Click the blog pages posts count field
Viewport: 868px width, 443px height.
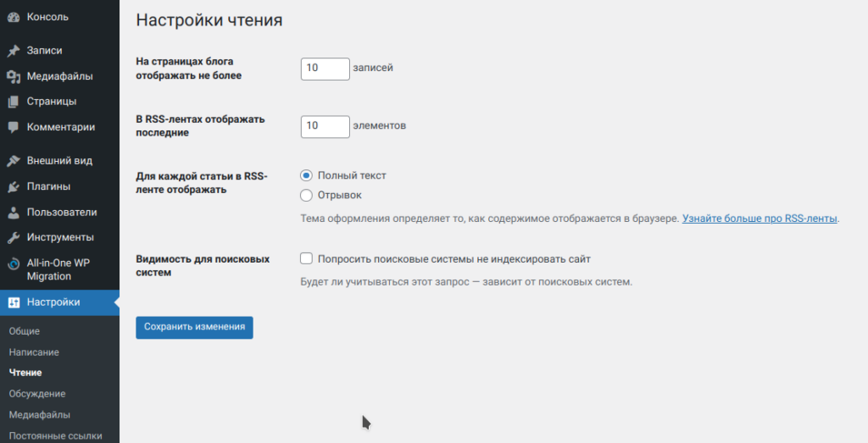[325, 69]
